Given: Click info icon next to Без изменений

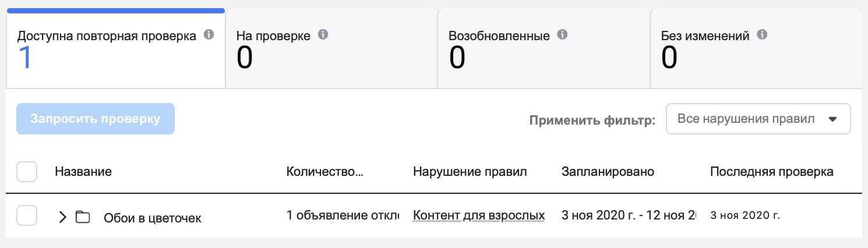Looking at the screenshot, I should [x=761, y=35].
